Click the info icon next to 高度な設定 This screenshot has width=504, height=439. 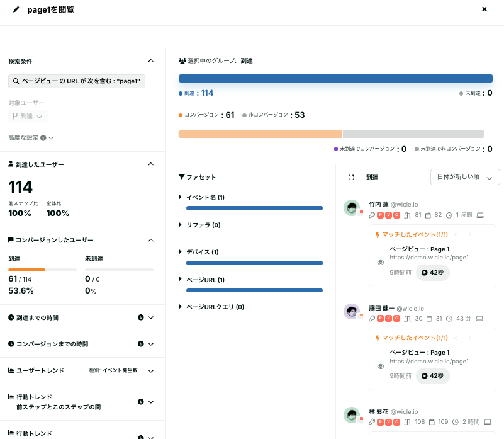click(x=43, y=138)
